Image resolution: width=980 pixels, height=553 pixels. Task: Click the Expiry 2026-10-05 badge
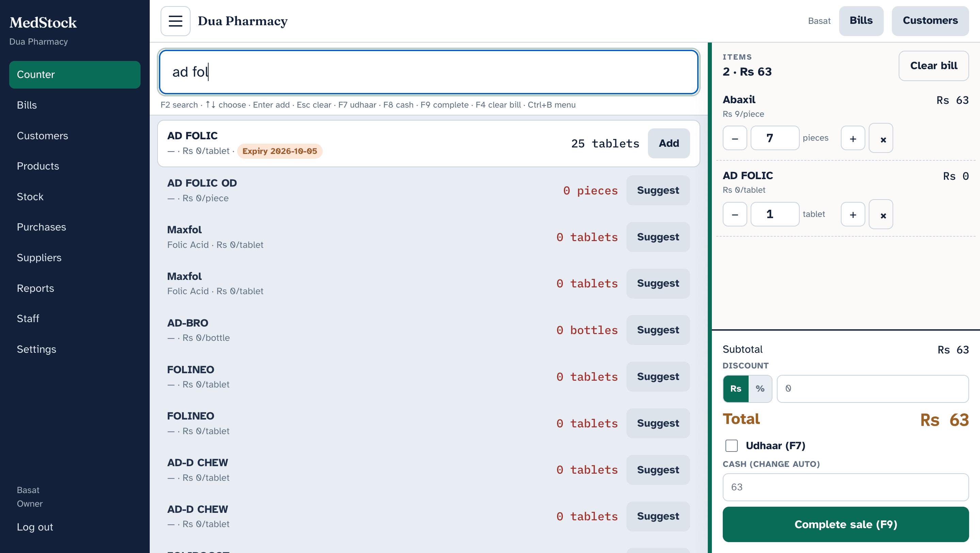(280, 151)
